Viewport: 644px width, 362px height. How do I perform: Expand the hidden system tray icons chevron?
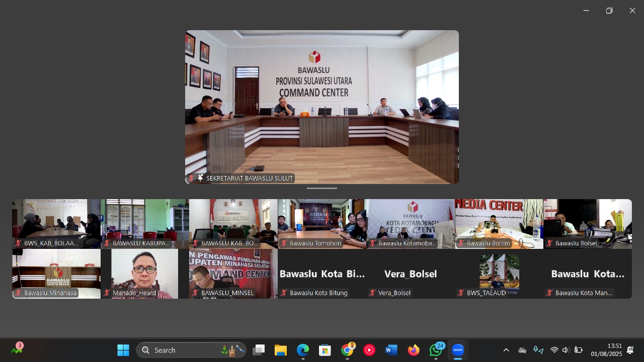506,350
